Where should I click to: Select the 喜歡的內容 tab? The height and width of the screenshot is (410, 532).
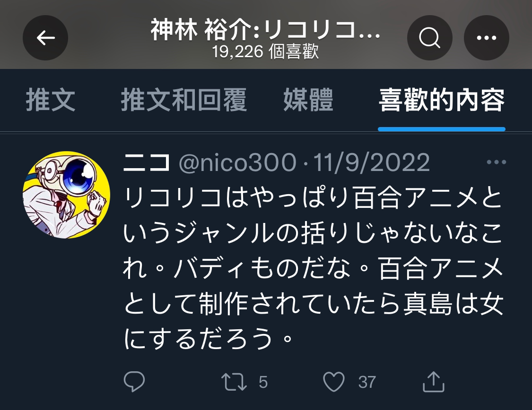pyautogui.click(x=441, y=100)
